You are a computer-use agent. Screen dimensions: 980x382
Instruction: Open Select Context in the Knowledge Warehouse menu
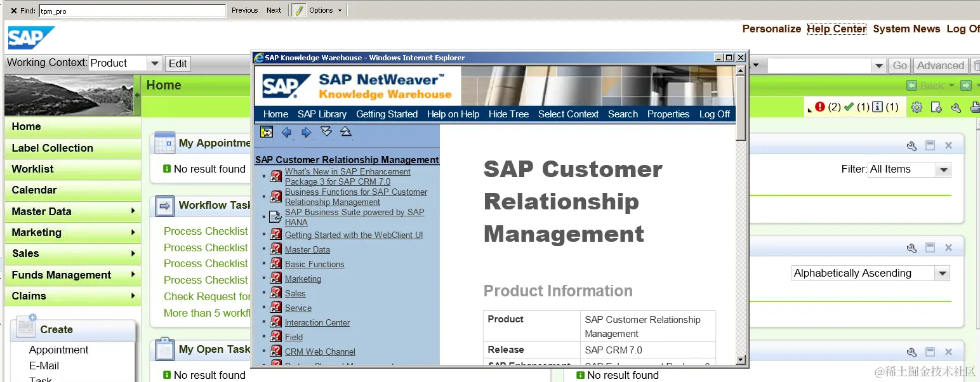point(568,114)
